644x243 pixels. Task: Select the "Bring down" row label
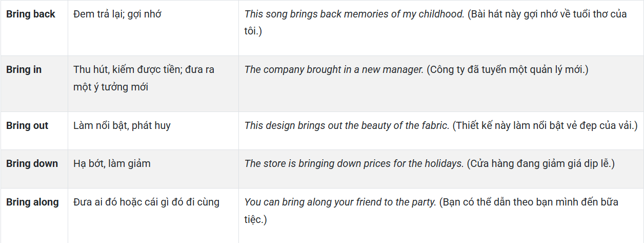coord(32,164)
